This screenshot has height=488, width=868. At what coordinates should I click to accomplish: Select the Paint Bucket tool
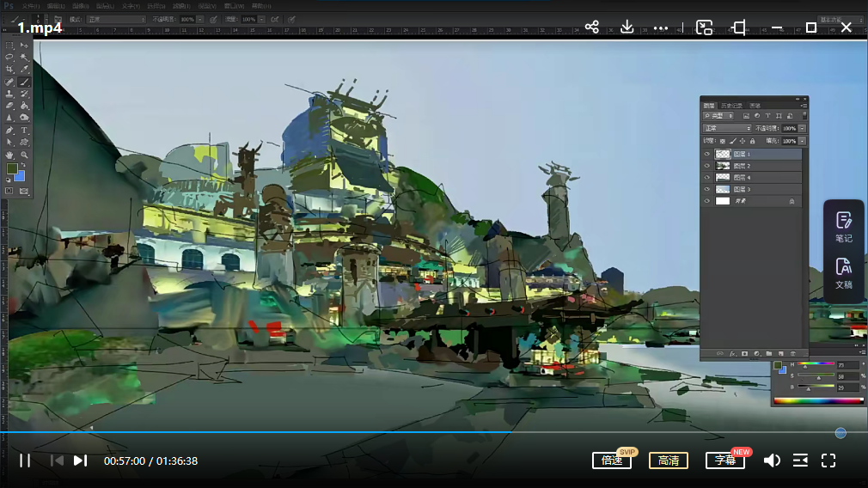pos(24,106)
